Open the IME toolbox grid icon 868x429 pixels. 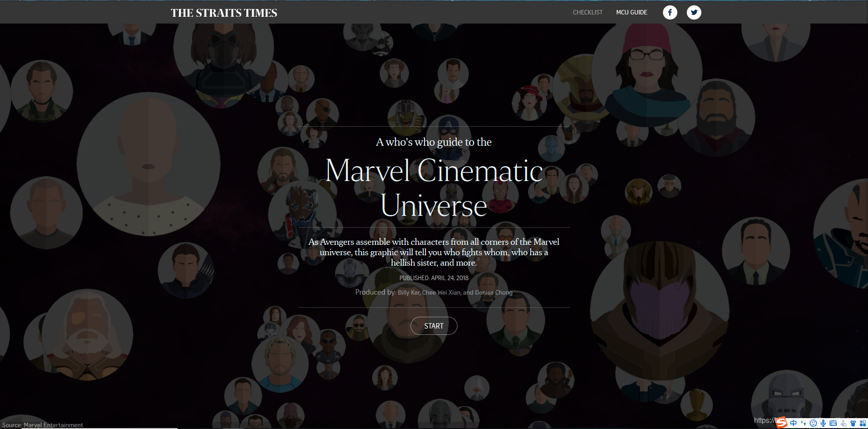click(x=863, y=423)
